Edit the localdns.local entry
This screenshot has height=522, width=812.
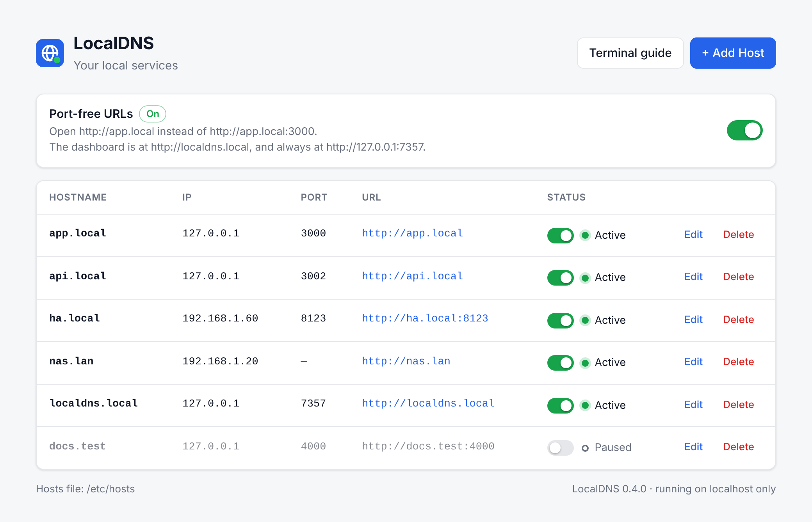(693, 405)
